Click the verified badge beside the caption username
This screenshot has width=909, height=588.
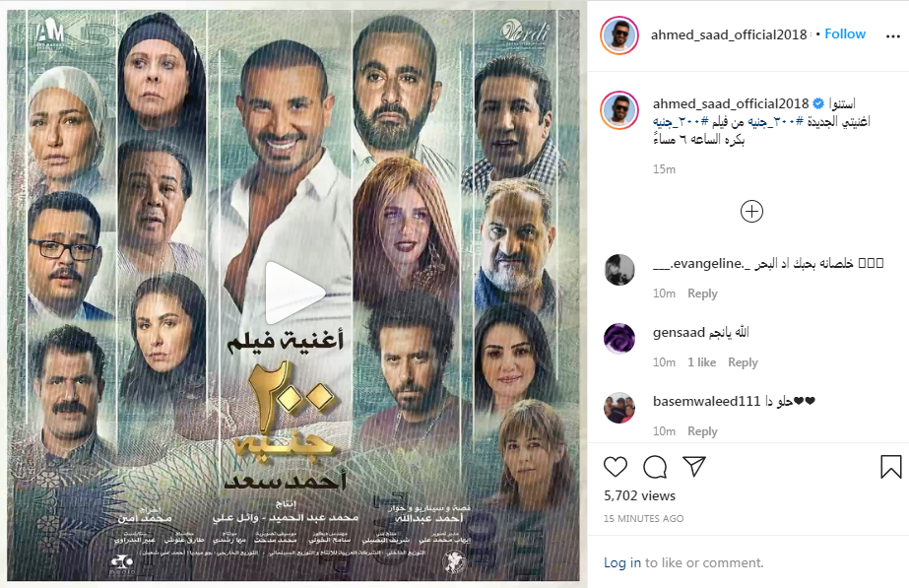click(x=818, y=103)
